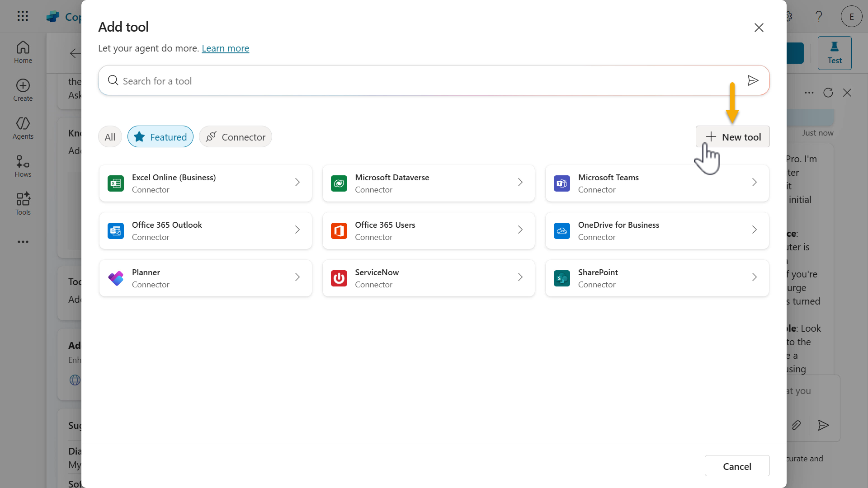
Task: Select the All filter tab
Action: (x=110, y=136)
